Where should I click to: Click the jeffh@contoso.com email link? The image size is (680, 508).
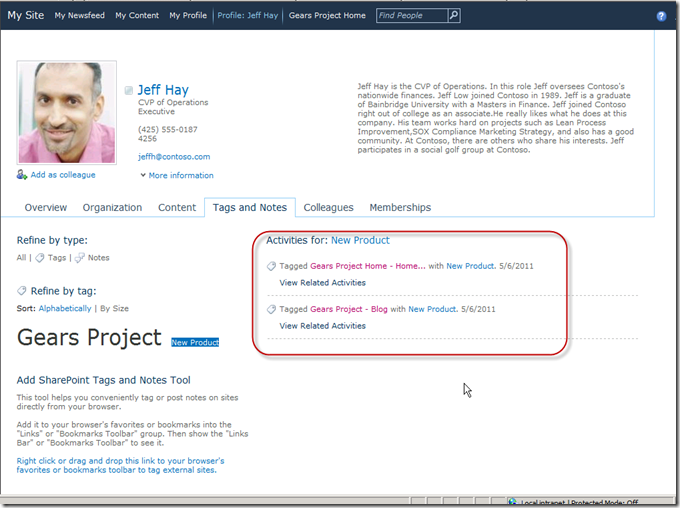[x=174, y=157]
